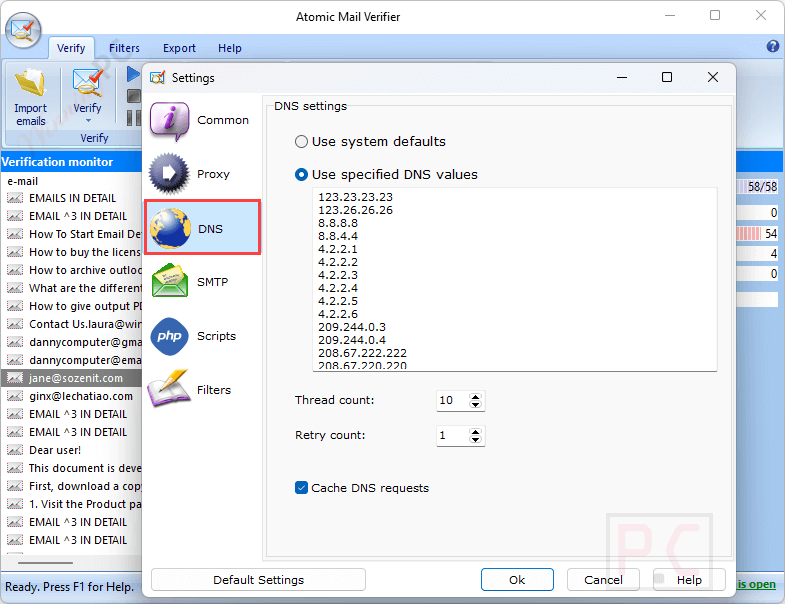This screenshot has height=604, width=785.
Task: Open the Filters book icon section
Action: (169, 388)
